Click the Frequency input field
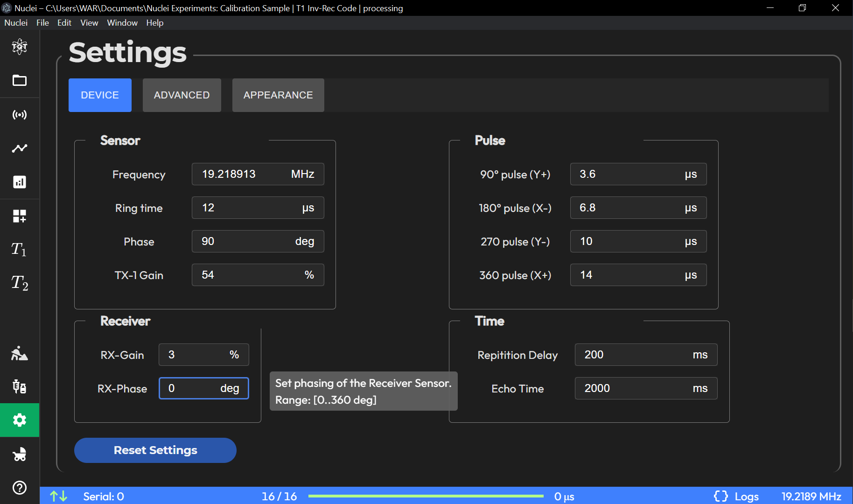Viewport: 853px width, 504px height. pyautogui.click(x=258, y=174)
